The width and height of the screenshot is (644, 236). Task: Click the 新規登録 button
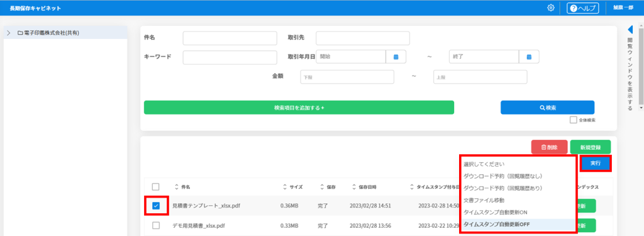(590, 147)
